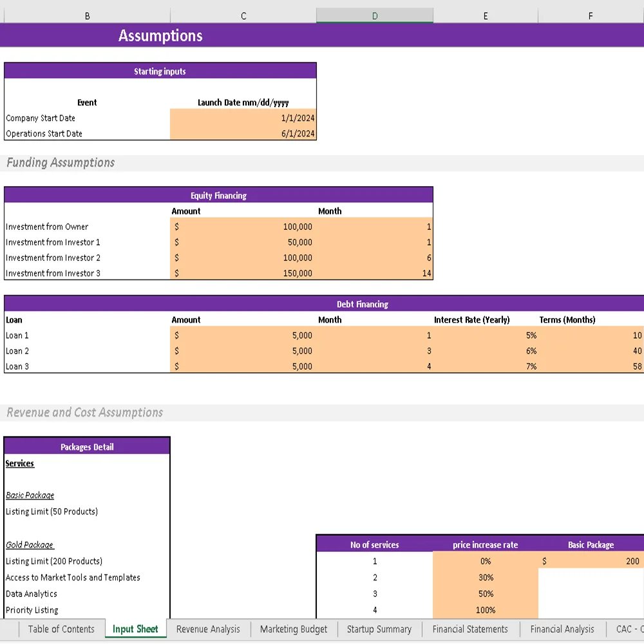Click Loan 1 interest rate cell showing 5%
The height and width of the screenshot is (644, 644).
point(485,335)
